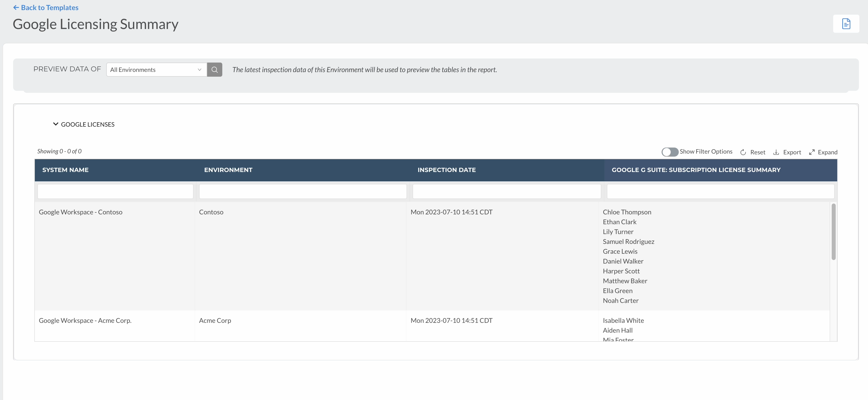Image resolution: width=868 pixels, height=400 pixels.
Task: Click the Reset refresh icon
Action: click(743, 153)
